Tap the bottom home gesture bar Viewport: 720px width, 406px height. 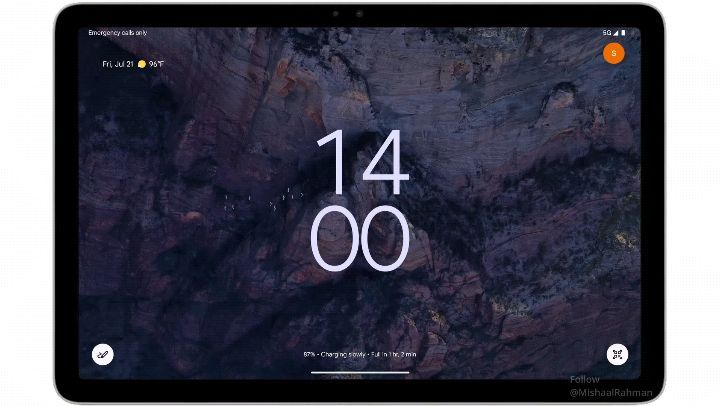360,373
